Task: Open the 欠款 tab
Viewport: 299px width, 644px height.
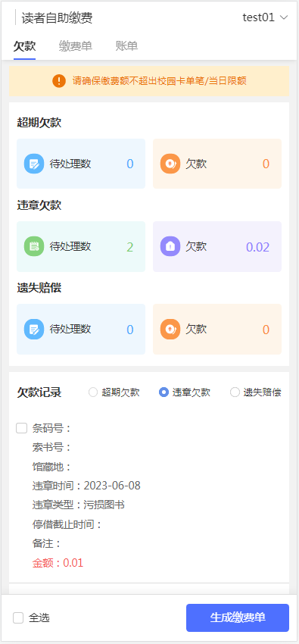Action: (x=25, y=46)
